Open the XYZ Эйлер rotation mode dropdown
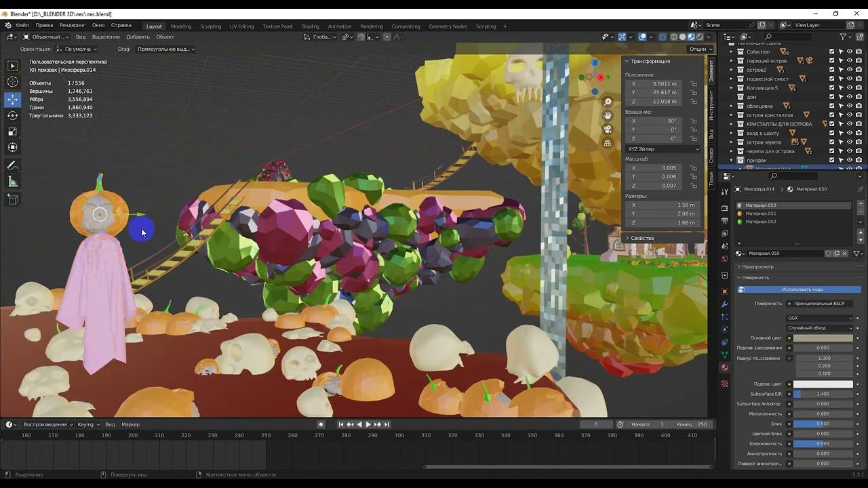Image resolution: width=868 pixels, height=488 pixels. (663, 149)
